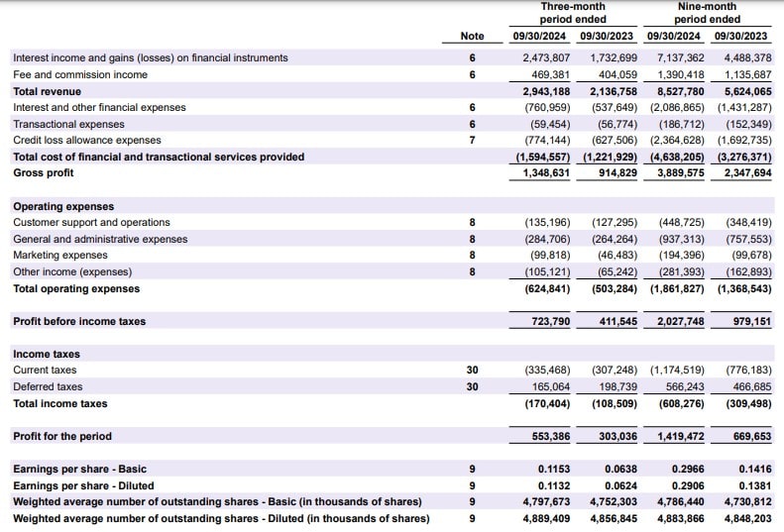Viewport: 784px width, 532px height.
Task: Select 'Other income (expenses)' label
Action: coord(72,272)
